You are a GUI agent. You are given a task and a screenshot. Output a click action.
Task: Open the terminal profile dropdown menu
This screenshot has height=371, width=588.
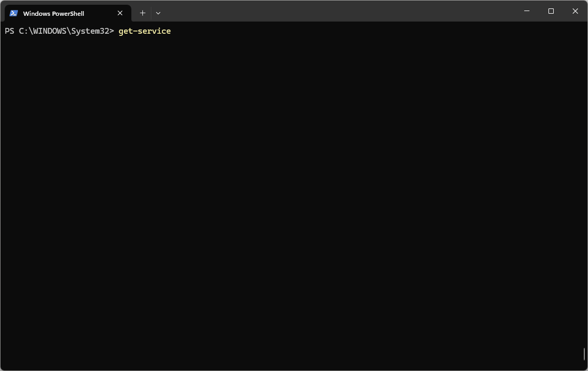tap(158, 13)
